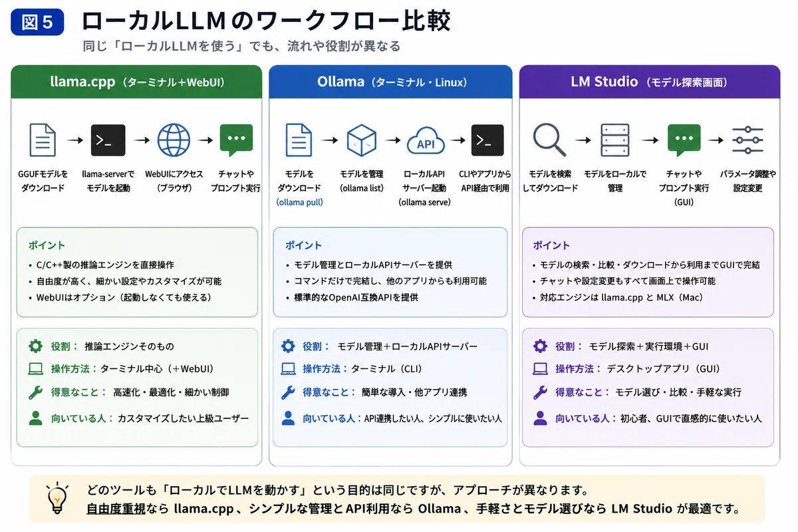Click the ollama pull document icon

click(299, 140)
